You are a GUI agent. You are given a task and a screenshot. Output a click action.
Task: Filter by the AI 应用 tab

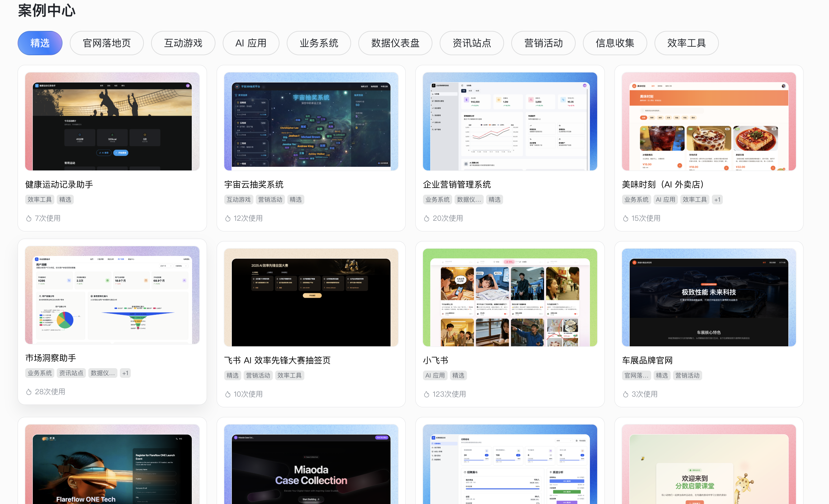[x=251, y=43]
